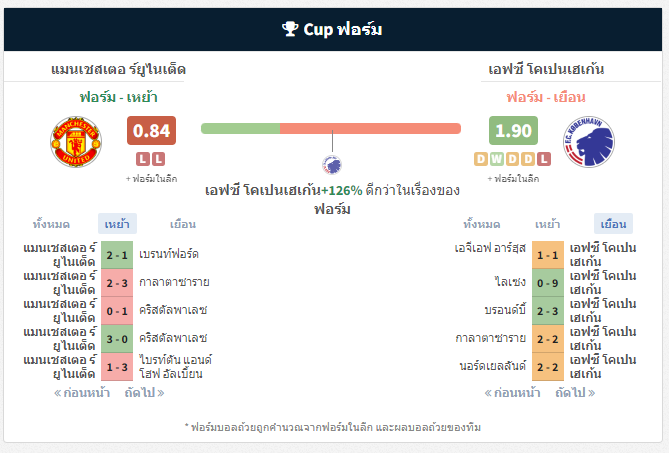Click the first D badge under 1.90
Viewport: 669px width, 453px height.
[482, 159]
